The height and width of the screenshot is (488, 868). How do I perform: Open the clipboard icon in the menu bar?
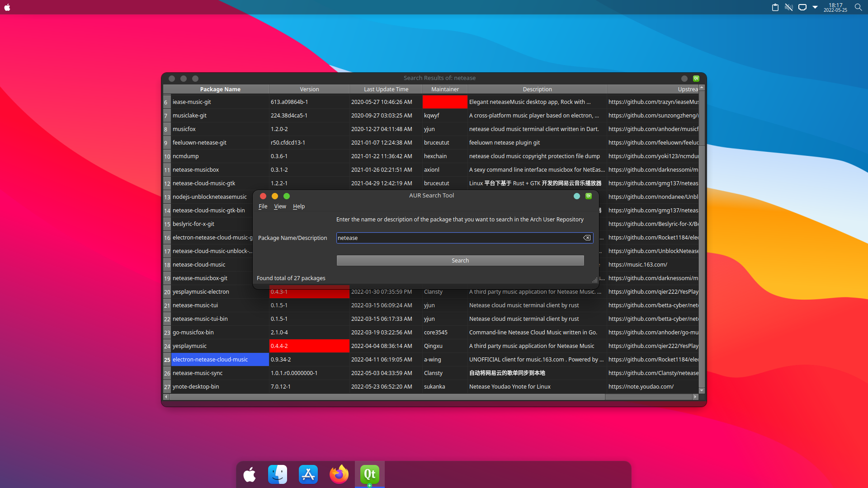click(x=775, y=7)
